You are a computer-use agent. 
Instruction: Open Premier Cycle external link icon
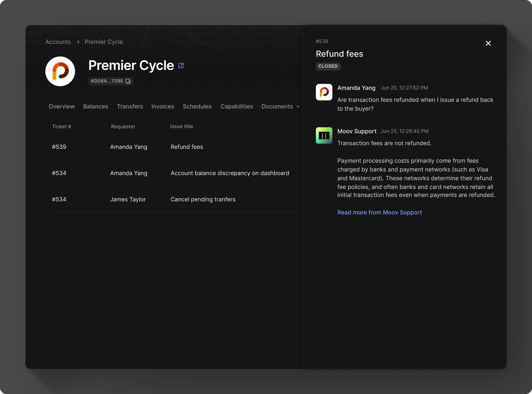(x=181, y=66)
